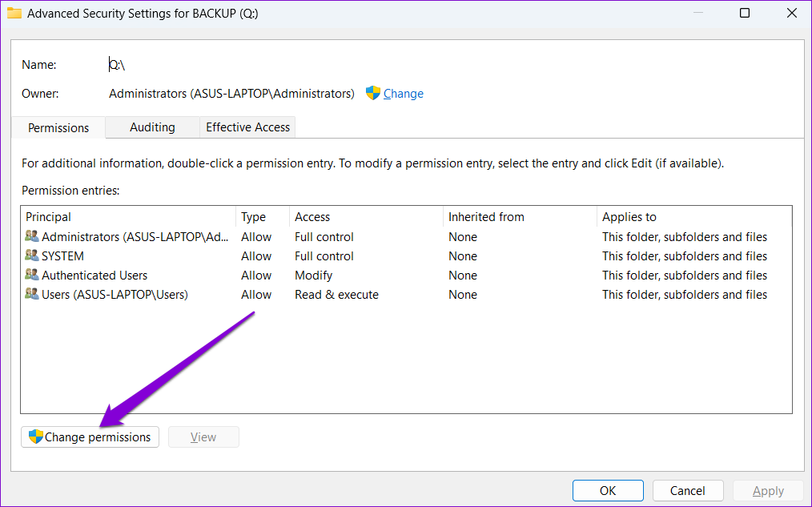Image resolution: width=812 pixels, height=507 pixels.
Task: Switch to the Permissions tab
Action: tap(58, 127)
